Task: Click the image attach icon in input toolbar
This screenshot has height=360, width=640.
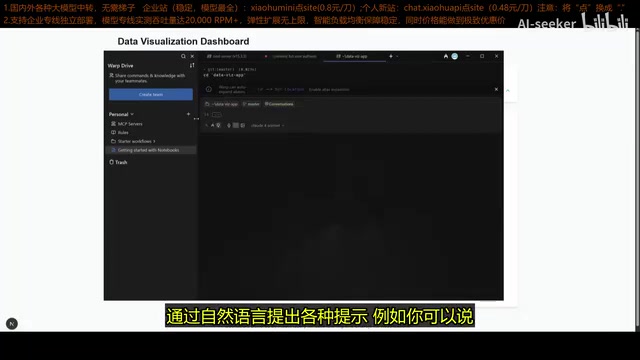Action: click(243, 125)
